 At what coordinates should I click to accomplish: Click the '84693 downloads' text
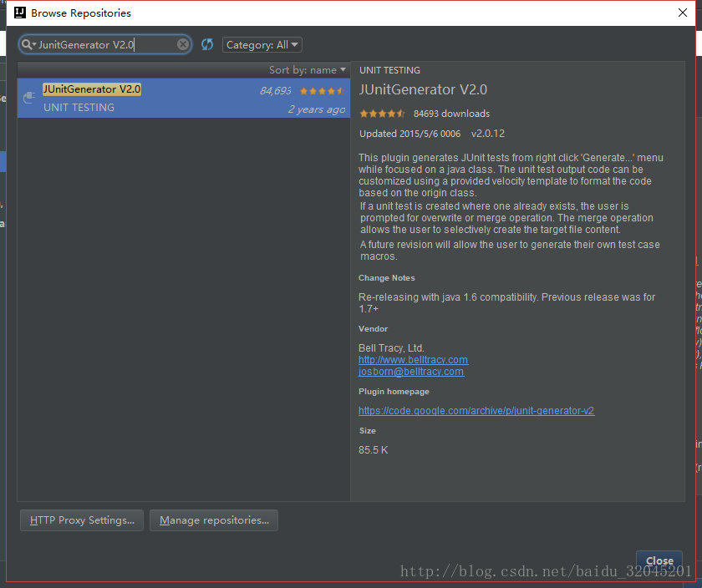451,114
